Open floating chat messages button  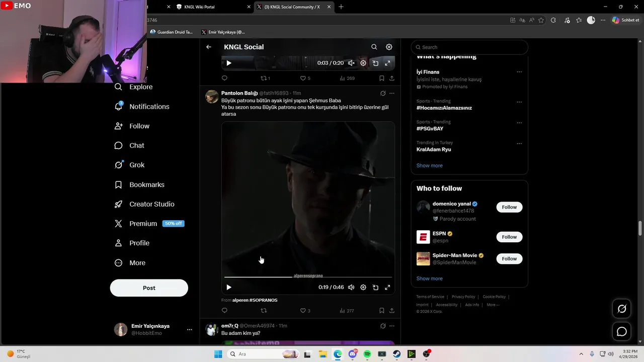pyautogui.click(x=622, y=331)
